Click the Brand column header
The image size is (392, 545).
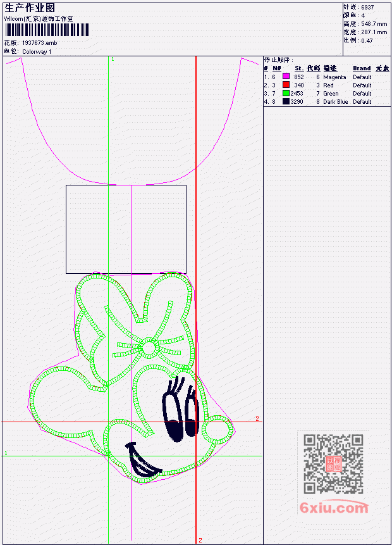coord(362,68)
